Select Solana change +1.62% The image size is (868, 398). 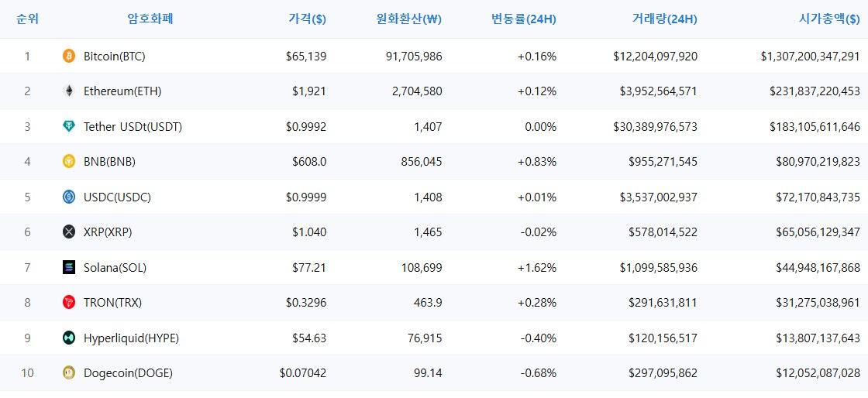(x=537, y=268)
